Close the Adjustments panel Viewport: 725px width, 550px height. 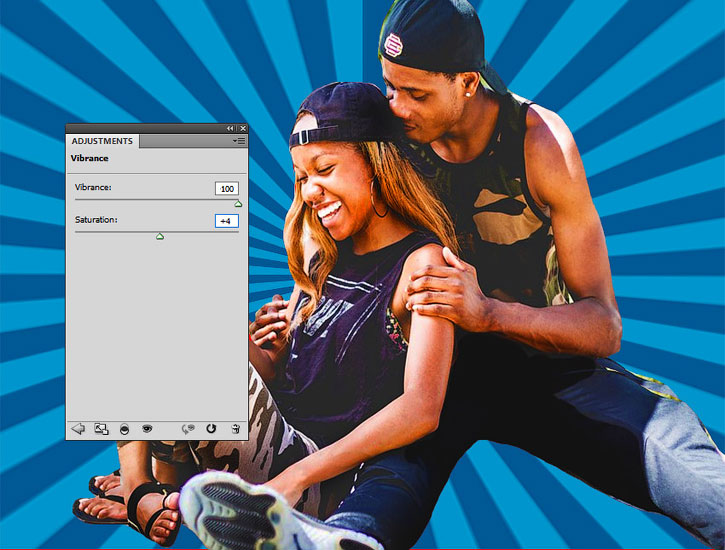tap(243, 128)
